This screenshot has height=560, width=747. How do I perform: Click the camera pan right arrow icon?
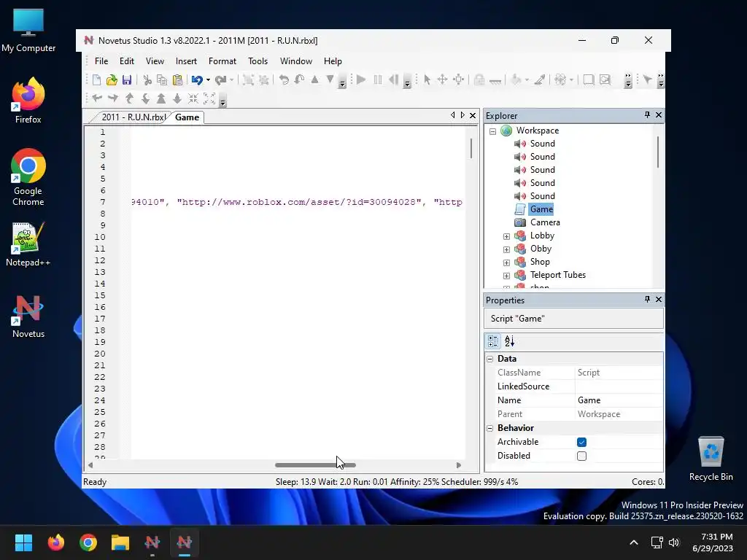[x=113, y=98]
